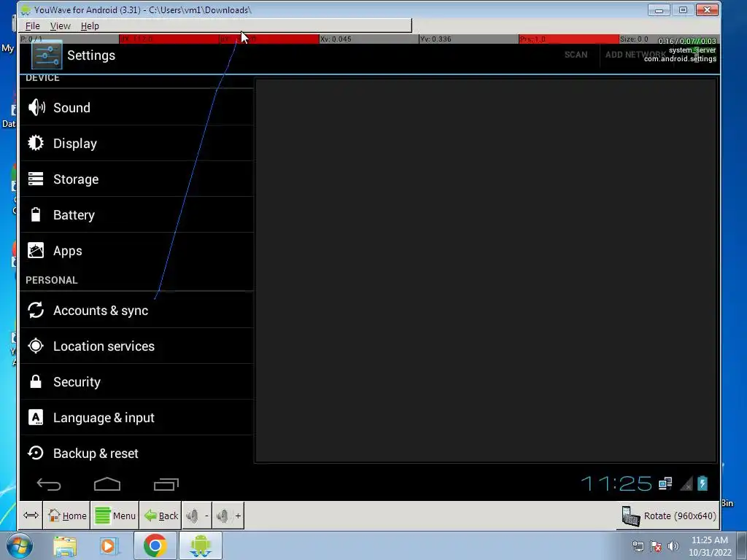Tap the Android recent apps icon

coord(166,484)
